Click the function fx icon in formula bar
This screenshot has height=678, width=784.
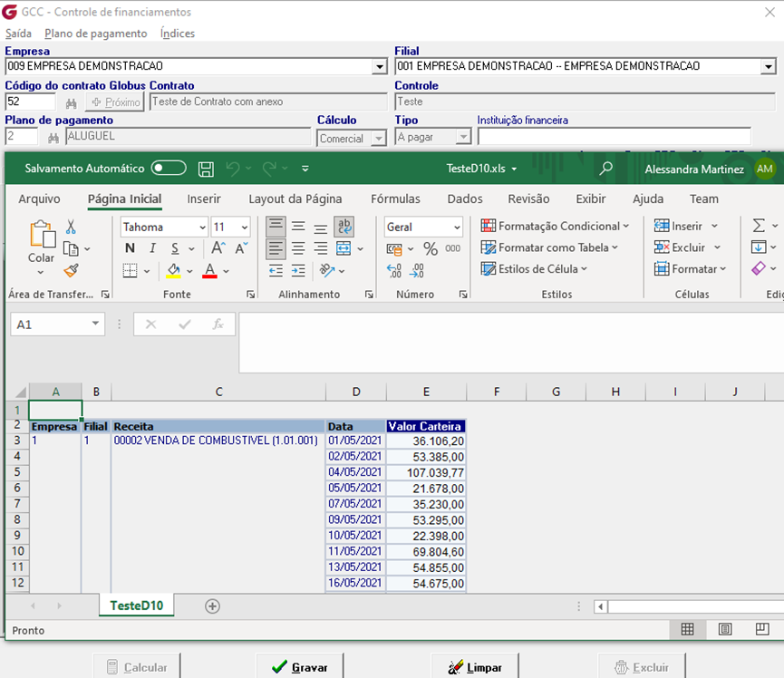coord(218,324)
